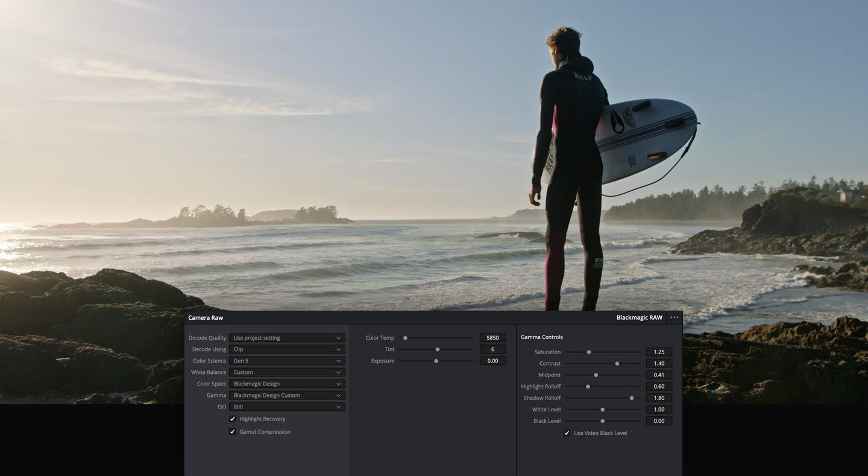Open the Color Science dropdown showing Gen 5
Image resolution: width=868 pixels, height=476 pixels.
(286, 360)
